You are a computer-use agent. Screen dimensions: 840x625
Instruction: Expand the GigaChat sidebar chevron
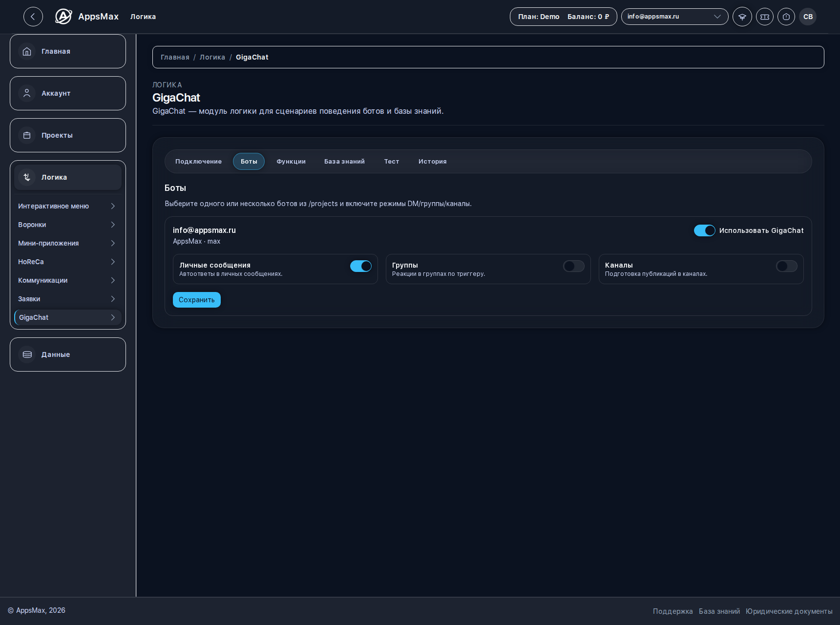[113, 317]
